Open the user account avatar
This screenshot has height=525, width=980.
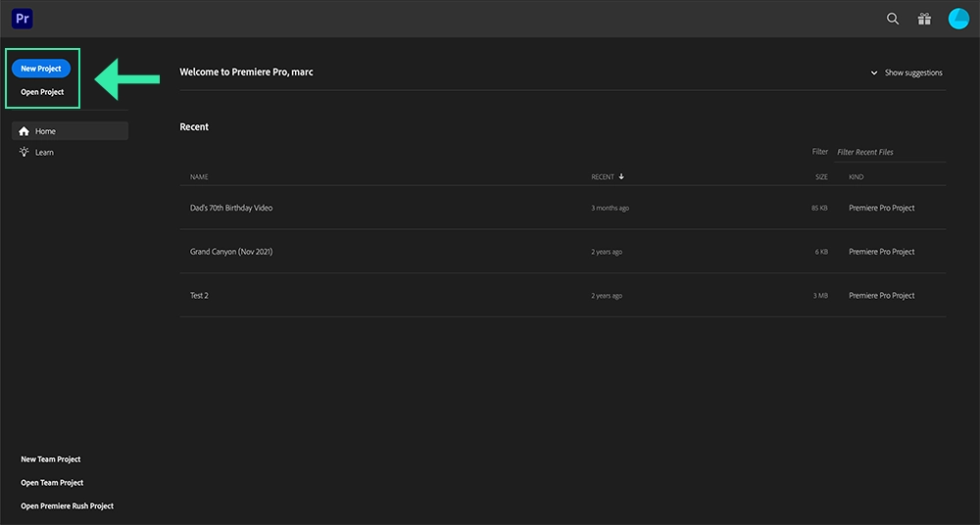coord(958,19)
